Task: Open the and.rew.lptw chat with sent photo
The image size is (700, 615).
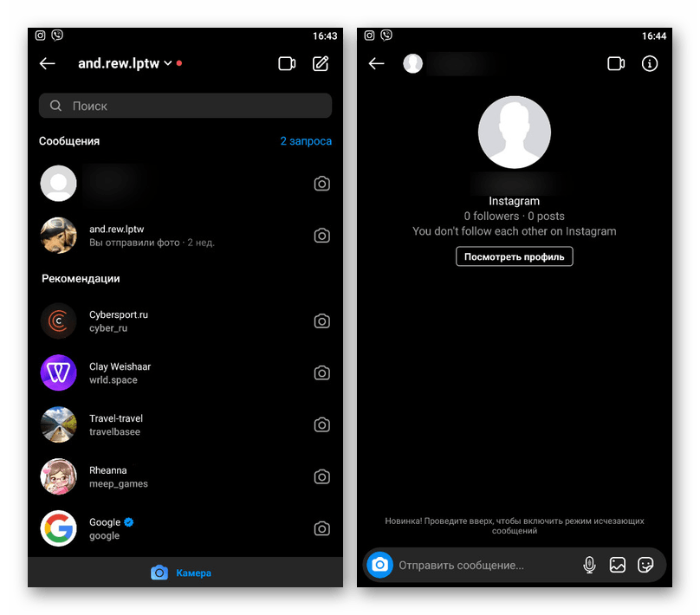Action: point(185,236)
